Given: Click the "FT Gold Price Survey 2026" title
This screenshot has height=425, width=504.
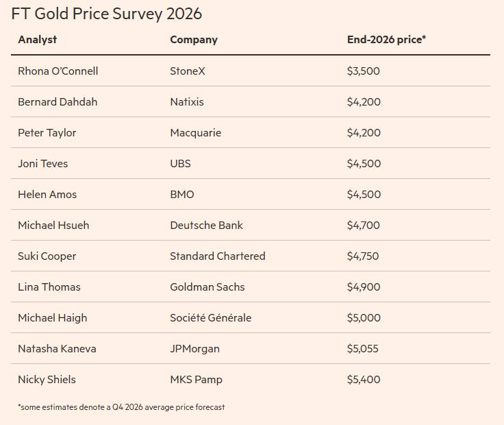Looking at the screenshot, I should point(106,14).
